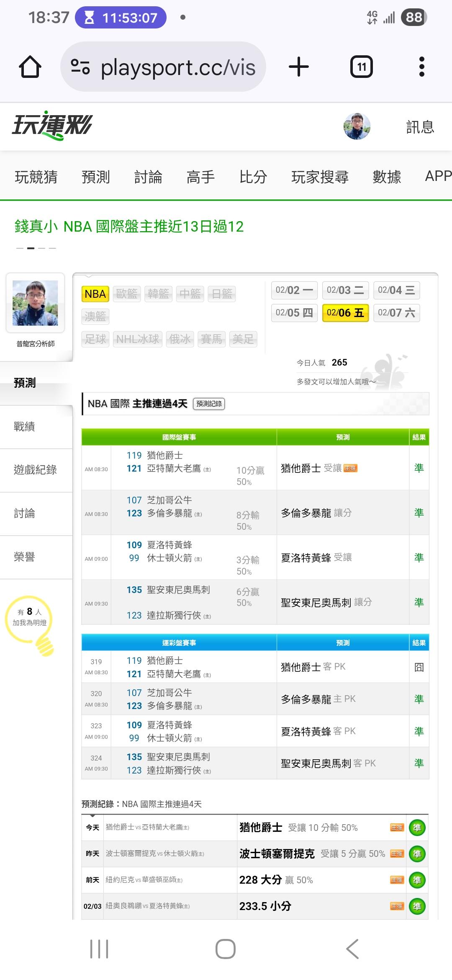
Task: Click green 準 icon in 前天 row
Action: (x=417, y=880)
